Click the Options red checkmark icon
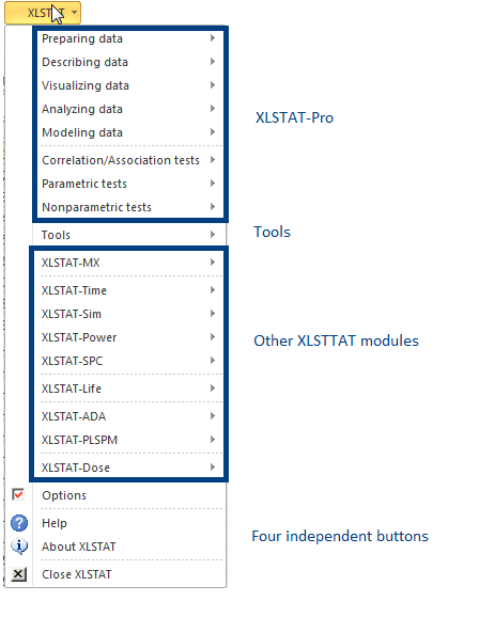Image resolution: width=478 pixels, height=617 pixels. (x=18, y=494)
